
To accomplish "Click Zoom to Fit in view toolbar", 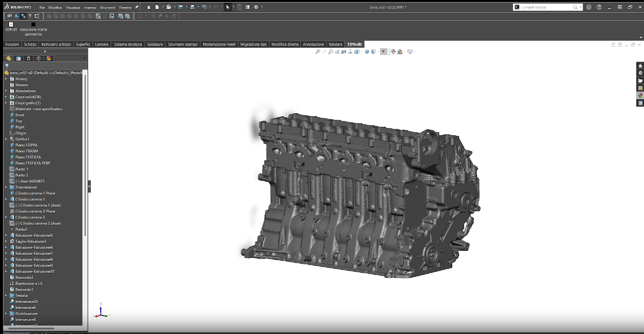I will (x=318, y=52).
